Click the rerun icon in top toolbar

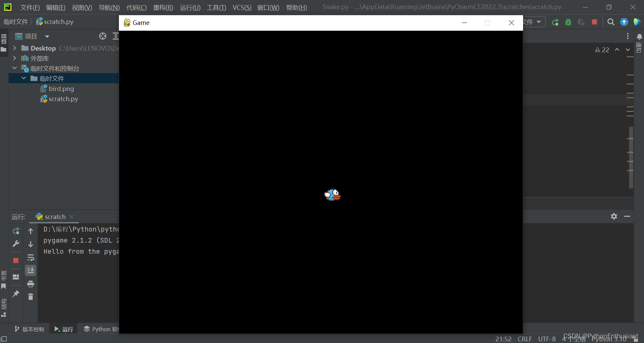coord(555,22)
